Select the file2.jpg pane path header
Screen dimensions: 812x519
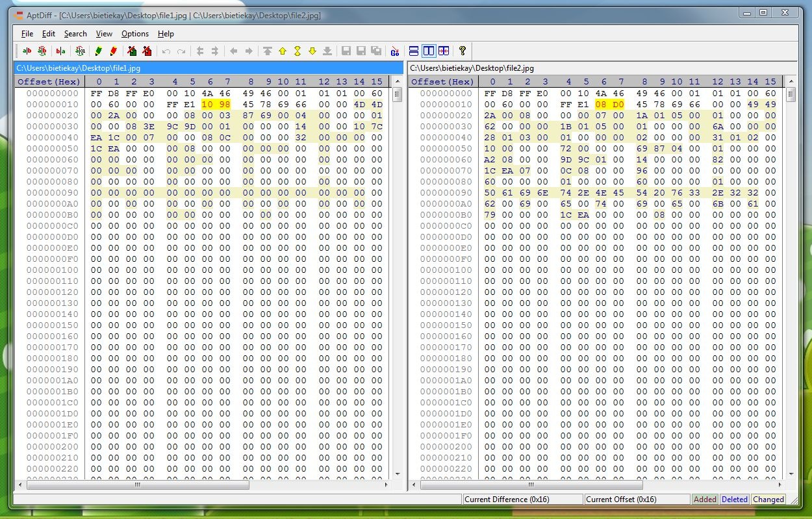coord(602,68)
